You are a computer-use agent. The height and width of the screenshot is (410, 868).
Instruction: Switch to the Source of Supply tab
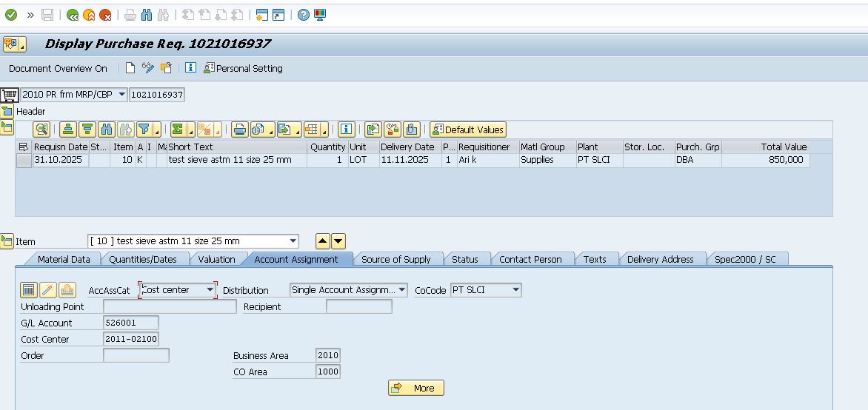(x=395, y=259)
